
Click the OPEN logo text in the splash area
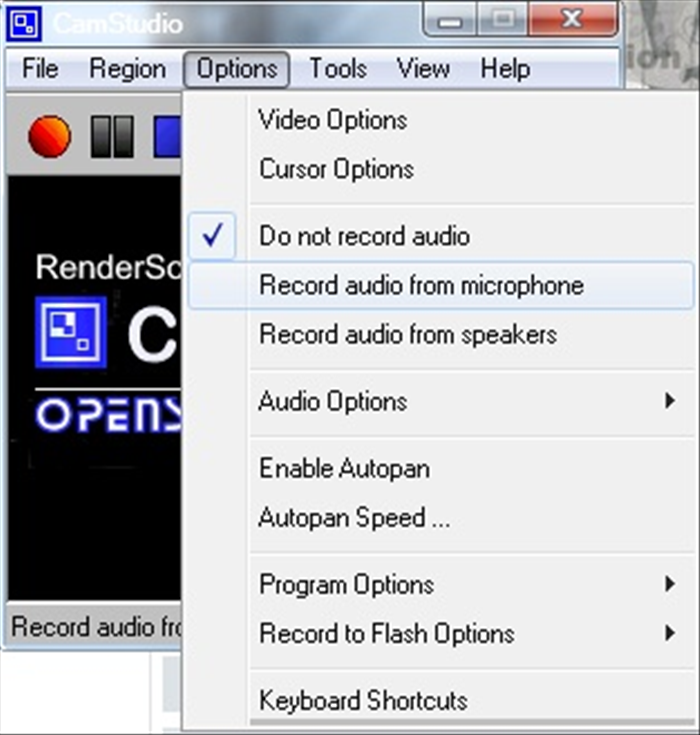pyautogui.click(x=108, y=415)
